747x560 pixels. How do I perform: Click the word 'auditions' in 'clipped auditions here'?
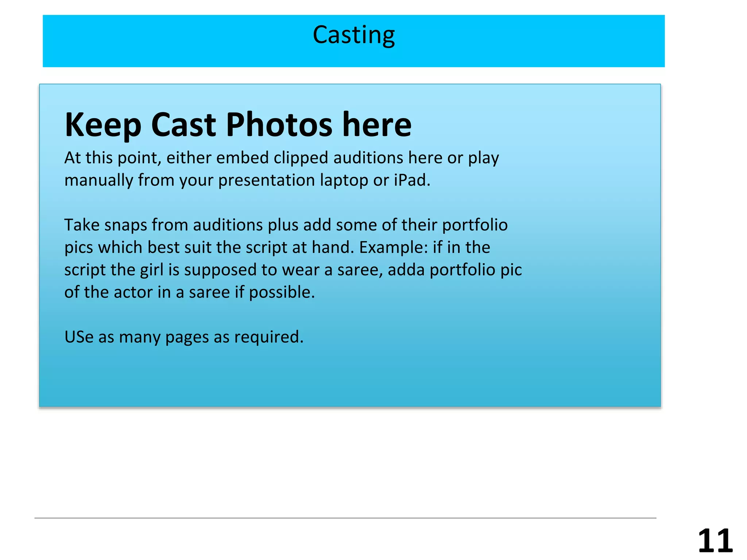368,158
